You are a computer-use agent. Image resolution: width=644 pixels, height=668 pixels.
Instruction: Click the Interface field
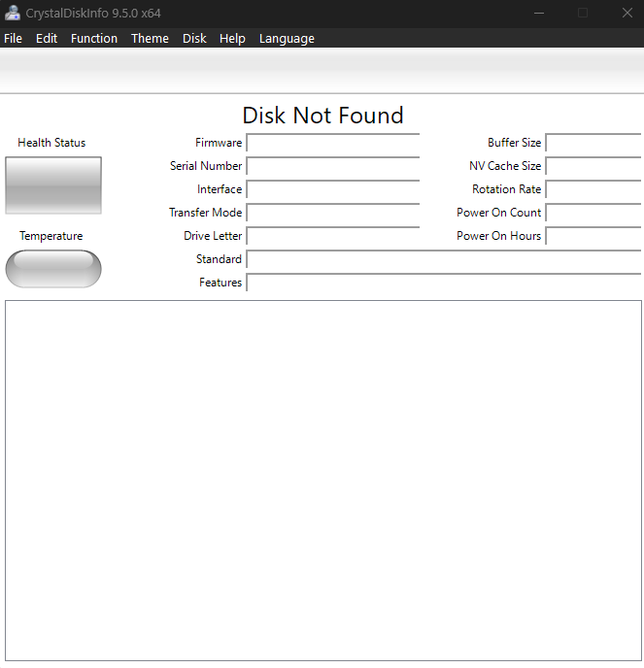click(x=333, y=189)
